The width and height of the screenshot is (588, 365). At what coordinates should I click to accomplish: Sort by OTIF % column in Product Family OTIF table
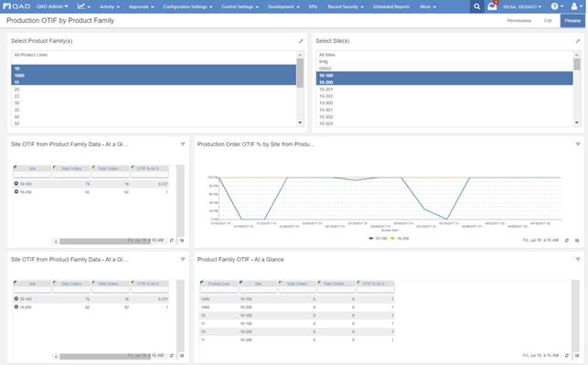[375, 284]
